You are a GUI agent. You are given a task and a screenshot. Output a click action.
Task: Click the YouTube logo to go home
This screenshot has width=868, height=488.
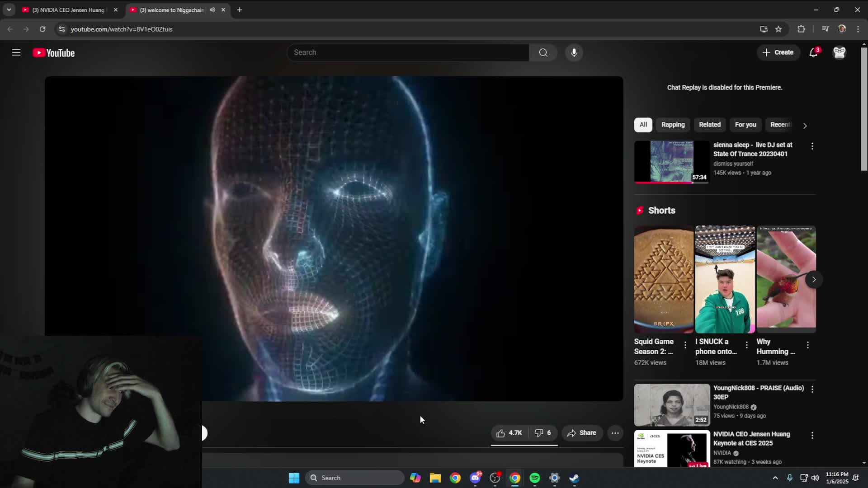pos(54,53)
